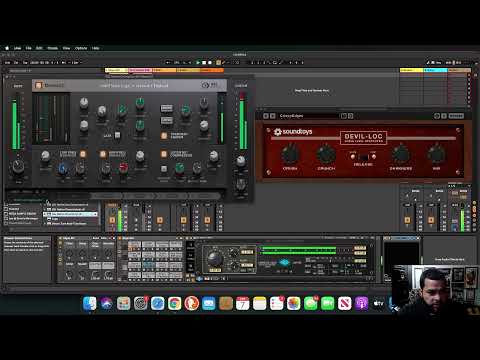The height and width of the screenshot is (360, 480).
Task: Expand the first browser folder entry
Action: click(x=45, y=205)
